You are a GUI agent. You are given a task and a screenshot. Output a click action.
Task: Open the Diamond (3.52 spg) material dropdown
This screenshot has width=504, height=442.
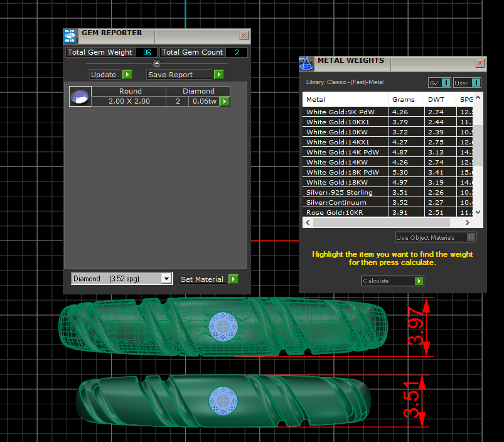[x=166, y=279]
